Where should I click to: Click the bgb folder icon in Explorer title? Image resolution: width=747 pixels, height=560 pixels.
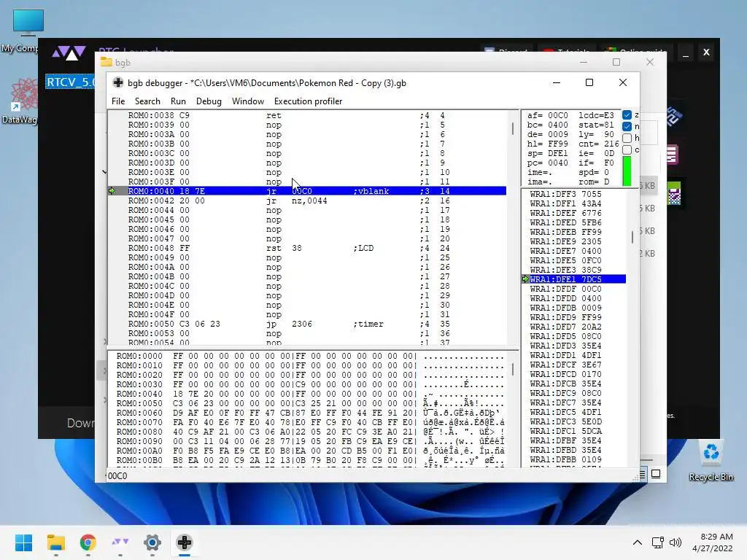click(107, 62)
